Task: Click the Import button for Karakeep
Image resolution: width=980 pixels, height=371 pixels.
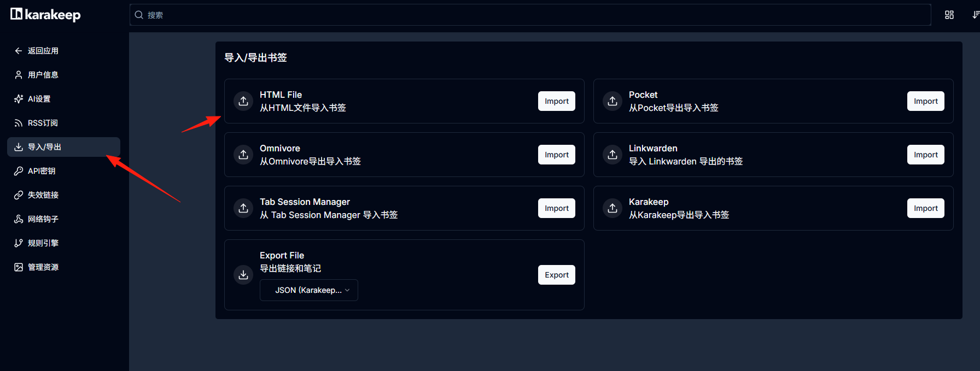Action: (926, 208)
